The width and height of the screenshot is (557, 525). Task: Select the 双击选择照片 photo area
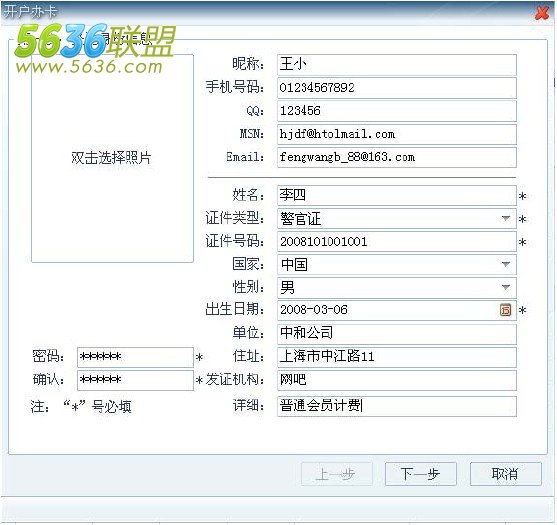click(x=112, y=158)
